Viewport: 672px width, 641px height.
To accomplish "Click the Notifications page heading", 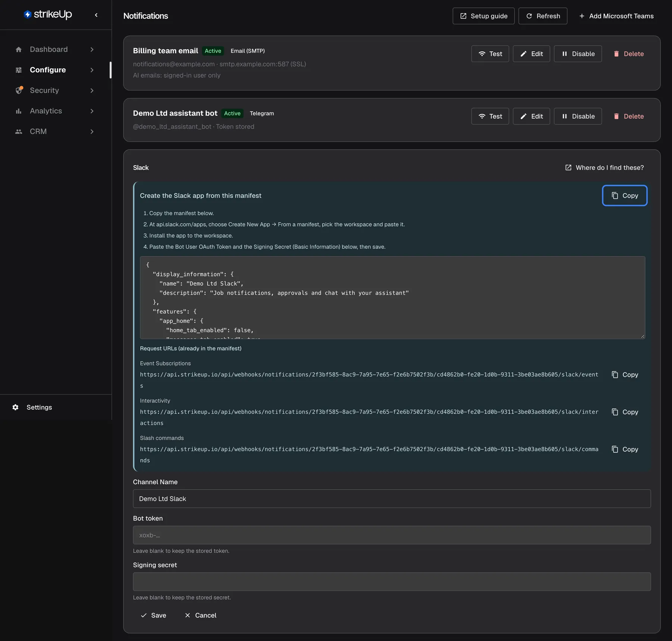I will click(x=146, y=16).
